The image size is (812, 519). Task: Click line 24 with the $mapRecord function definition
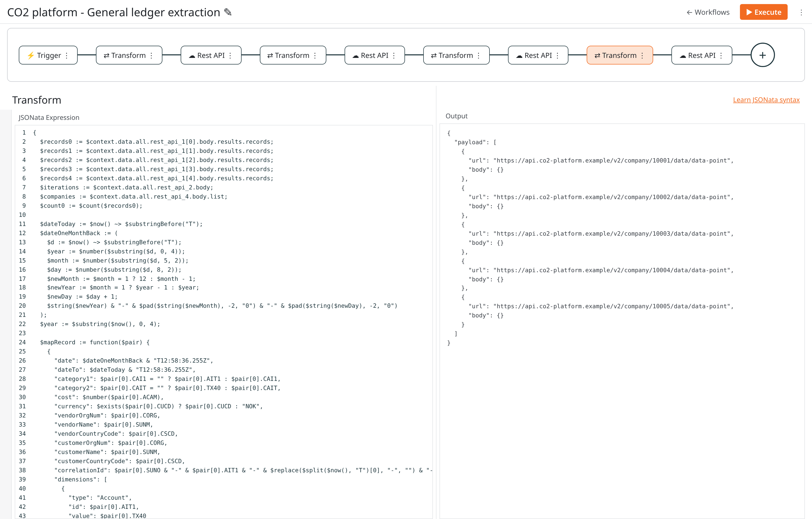tap(95, 342)
